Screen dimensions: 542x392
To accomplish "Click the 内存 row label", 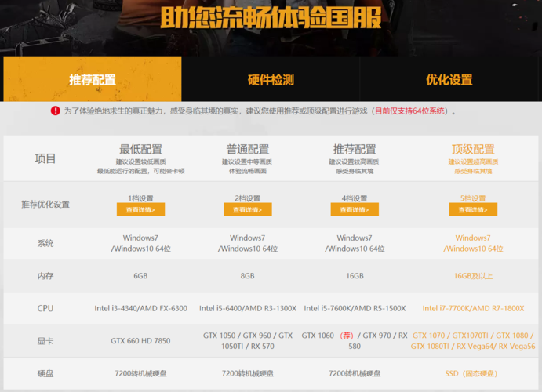I will click(x=45, y=276).
